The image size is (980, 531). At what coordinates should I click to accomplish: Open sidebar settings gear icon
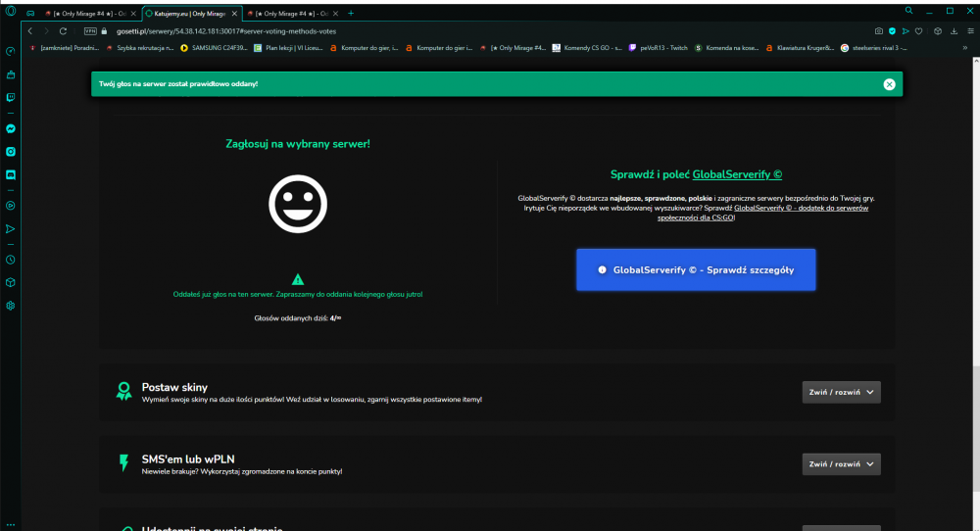[11, 306]
